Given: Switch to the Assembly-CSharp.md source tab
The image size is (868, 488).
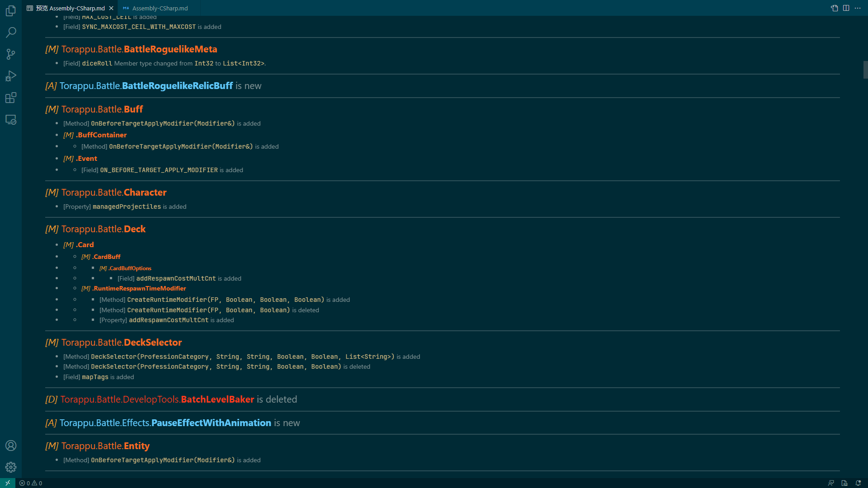Looking at the screenshot, I should [160, 8].
